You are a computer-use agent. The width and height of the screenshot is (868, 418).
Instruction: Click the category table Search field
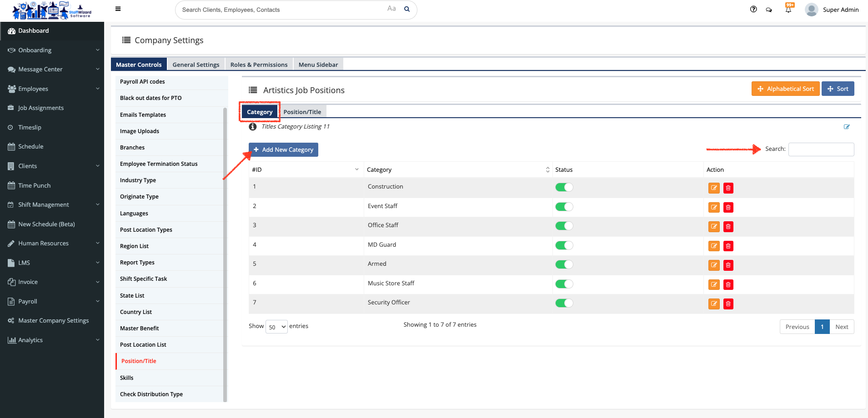click(x=821, y=149)
